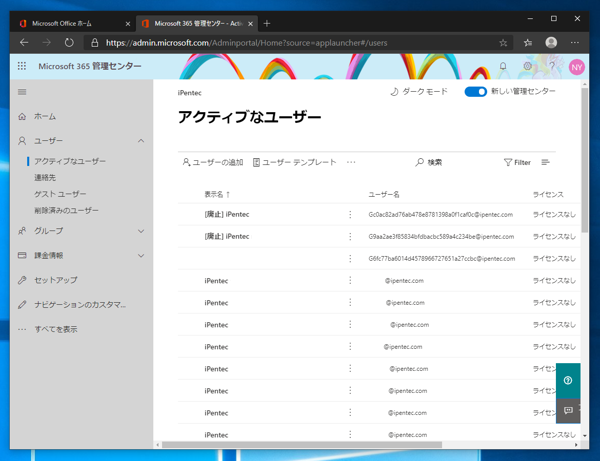Click ユーザーの追加 button

click(x=212, y=162)
